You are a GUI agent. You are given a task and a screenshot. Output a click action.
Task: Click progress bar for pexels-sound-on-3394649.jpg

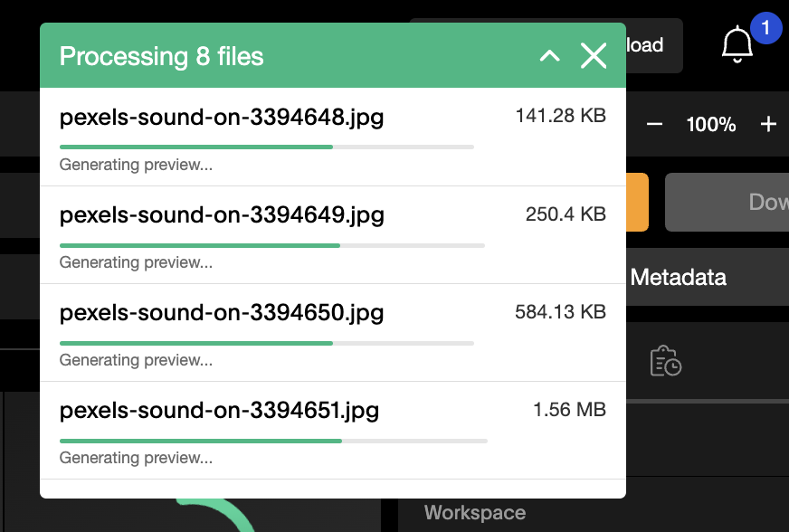[x=272, y=245]
